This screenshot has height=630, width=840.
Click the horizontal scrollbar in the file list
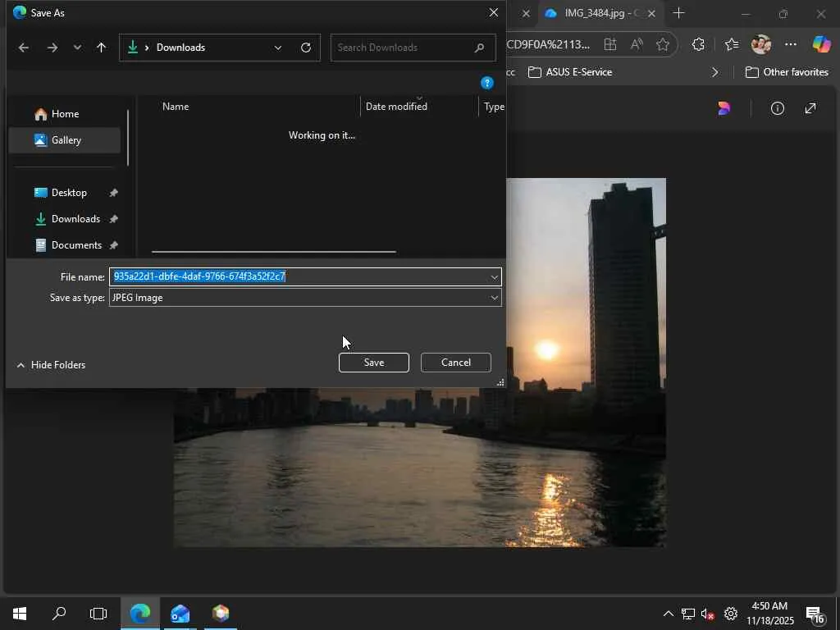coord(273,252)
